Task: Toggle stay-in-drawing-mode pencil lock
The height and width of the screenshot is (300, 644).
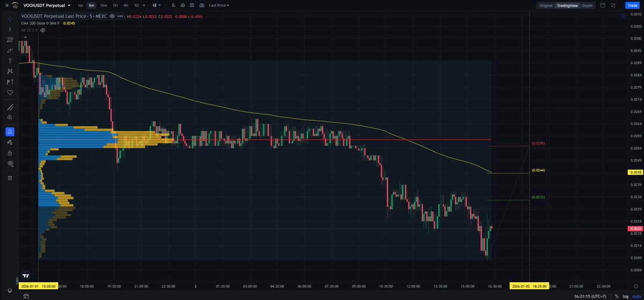Action: pyautogui.click(x=10, y=142)
